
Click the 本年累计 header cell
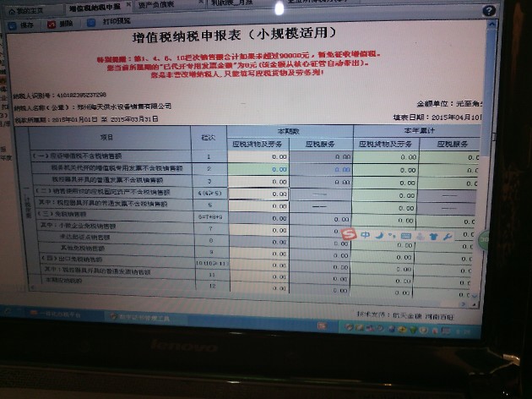coord(419,130)
